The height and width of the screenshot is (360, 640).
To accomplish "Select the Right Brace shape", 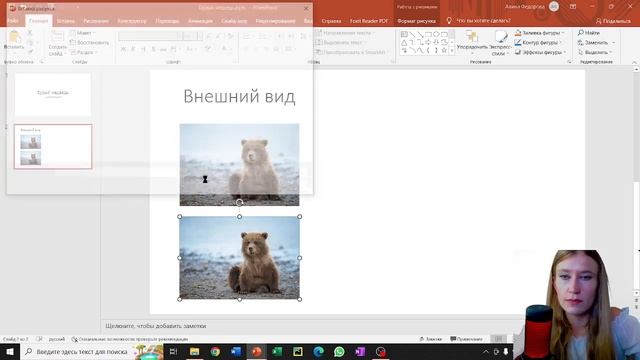I will pos(436,50).
